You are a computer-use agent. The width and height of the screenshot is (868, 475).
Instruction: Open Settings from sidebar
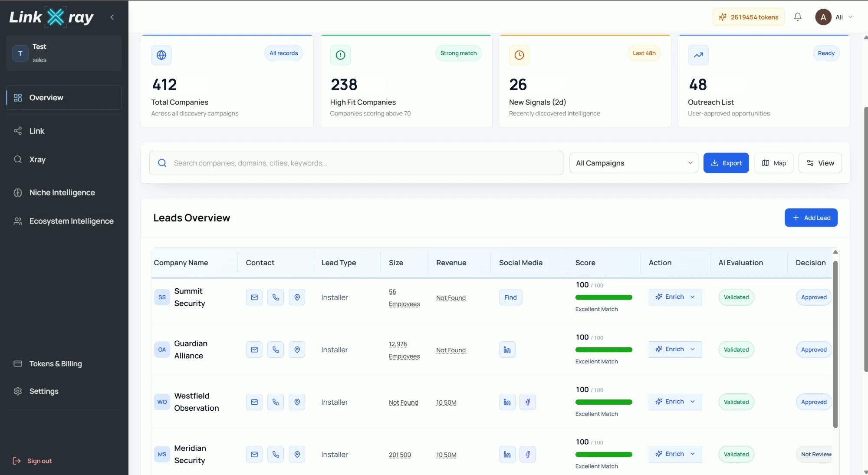click(x=64, y=391)
